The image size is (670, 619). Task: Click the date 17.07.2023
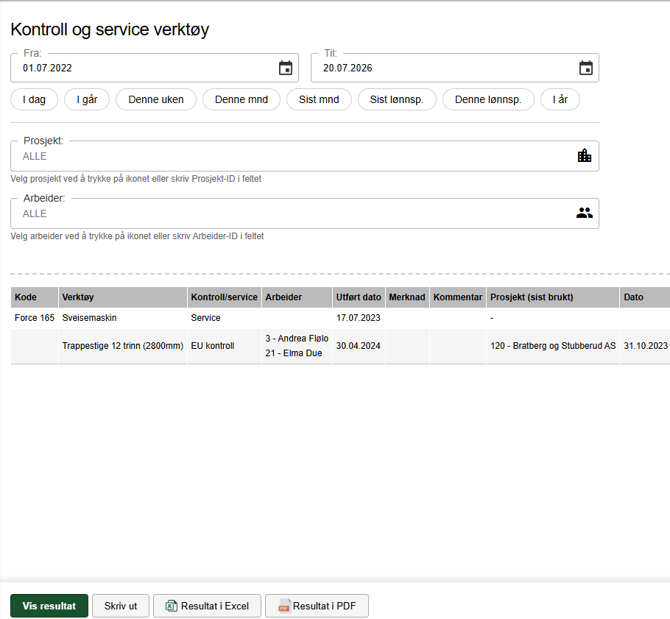358,318
